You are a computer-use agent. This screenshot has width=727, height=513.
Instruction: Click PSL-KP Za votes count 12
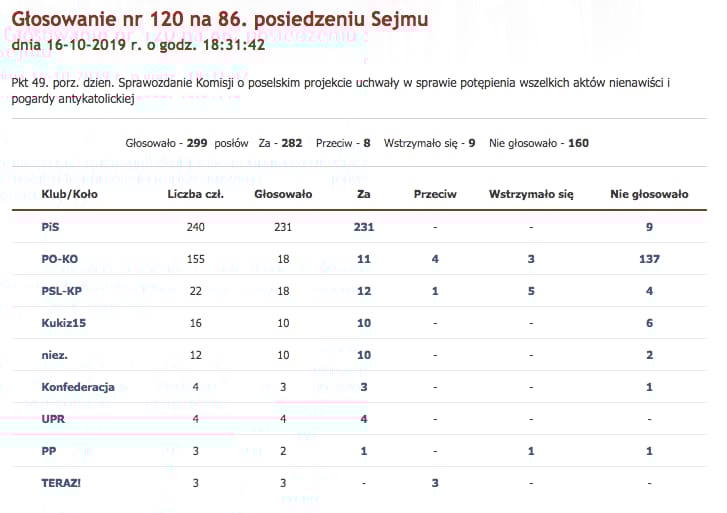pos(364,291)
